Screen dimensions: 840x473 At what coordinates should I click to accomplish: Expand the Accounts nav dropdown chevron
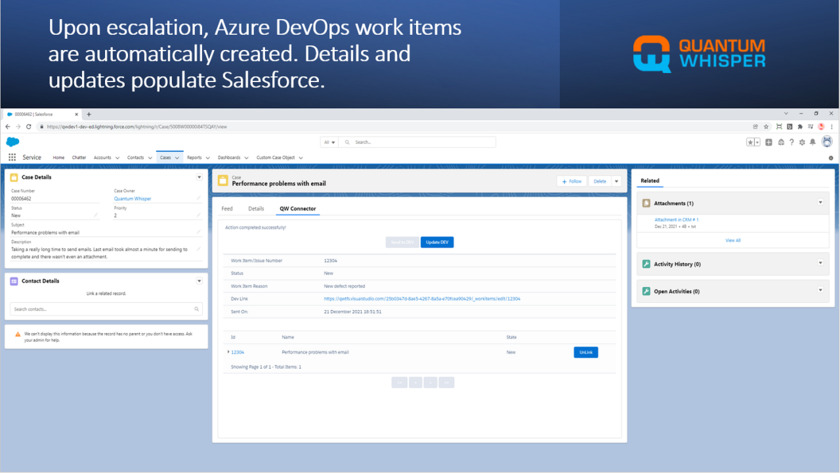[x=117, y=158]
